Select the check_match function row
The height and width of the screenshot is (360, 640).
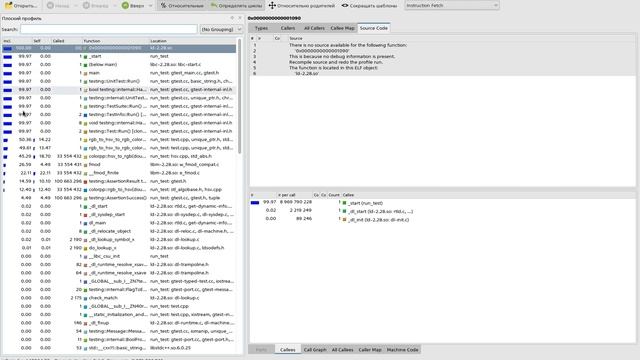[x=119, y=298]
